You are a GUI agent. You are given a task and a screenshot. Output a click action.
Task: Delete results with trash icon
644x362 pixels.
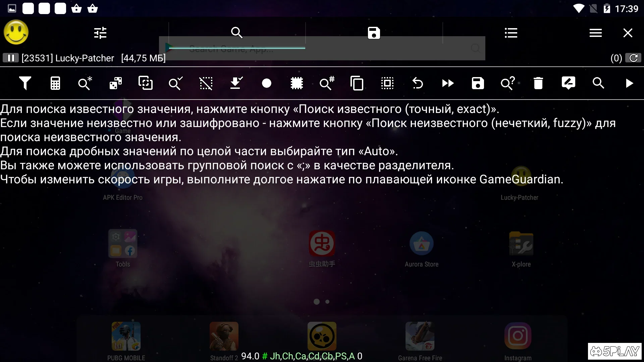point(538,83)
